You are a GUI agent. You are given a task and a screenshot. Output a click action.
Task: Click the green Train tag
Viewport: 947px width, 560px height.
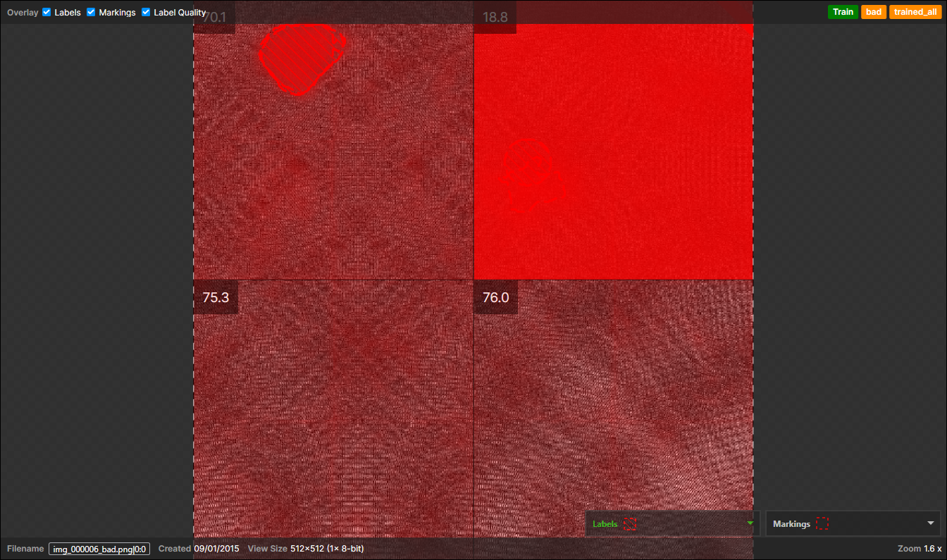coord(843,12)
